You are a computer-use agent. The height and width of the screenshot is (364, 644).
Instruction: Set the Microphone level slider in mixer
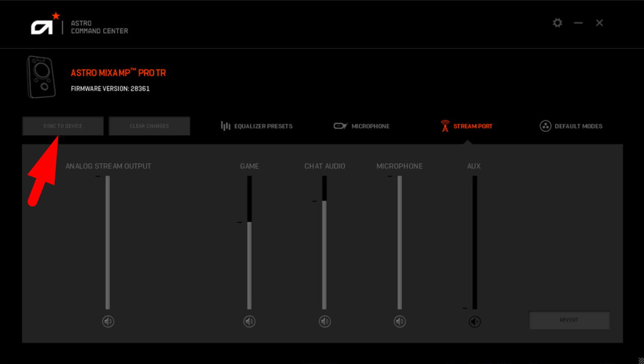pos(400,243)
